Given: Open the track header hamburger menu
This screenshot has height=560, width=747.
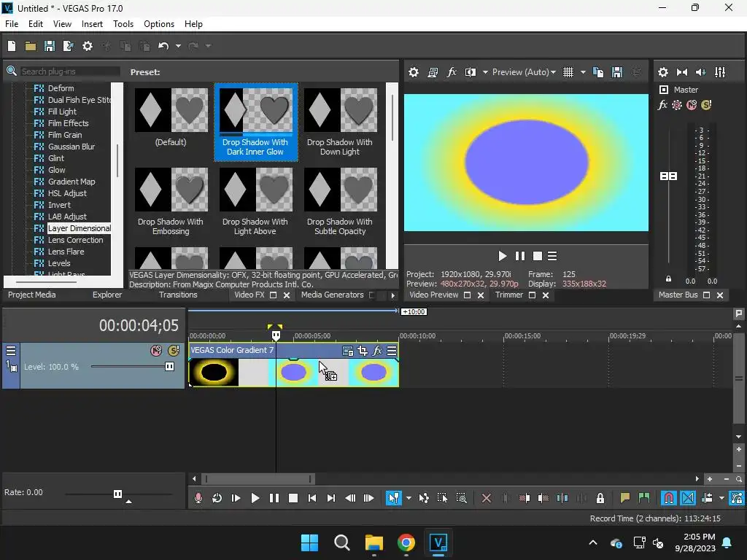Looking at the screenshot, I should click(x=11, y=351).
